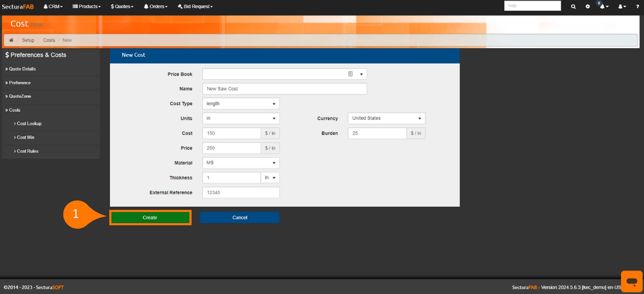644x294 pixels.
Task: Expand the Cost Type dropdown
Action: pos(241,104)
